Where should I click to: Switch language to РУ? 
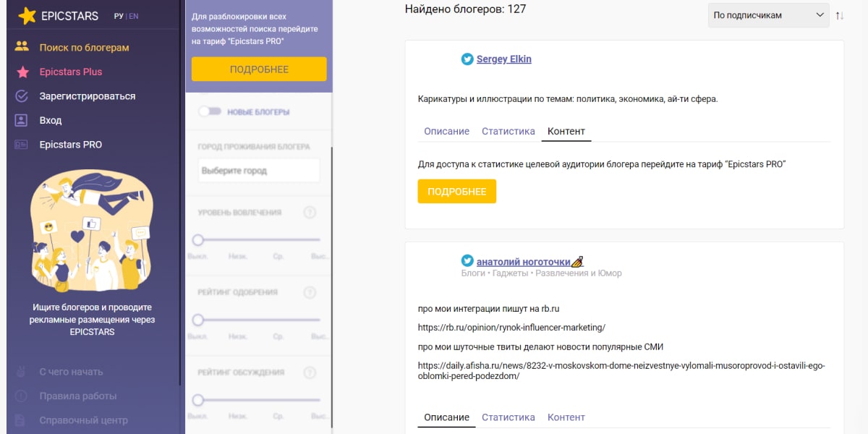click(x=119, y=16)
